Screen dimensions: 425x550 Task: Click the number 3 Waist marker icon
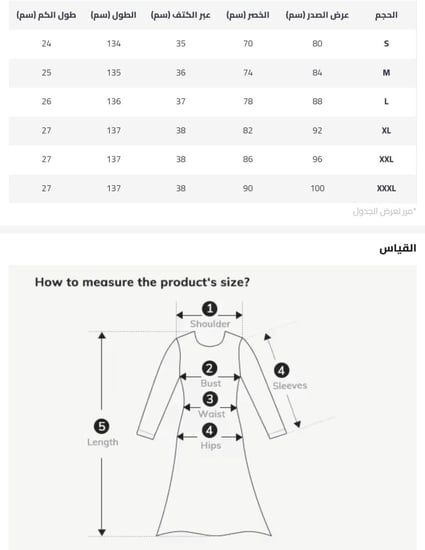tap(210, 399)
